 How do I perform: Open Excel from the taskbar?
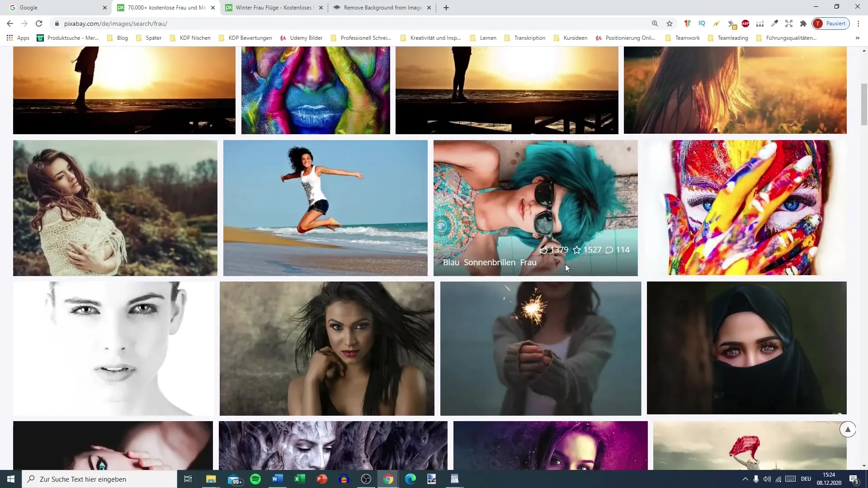[x=300, y=479]
